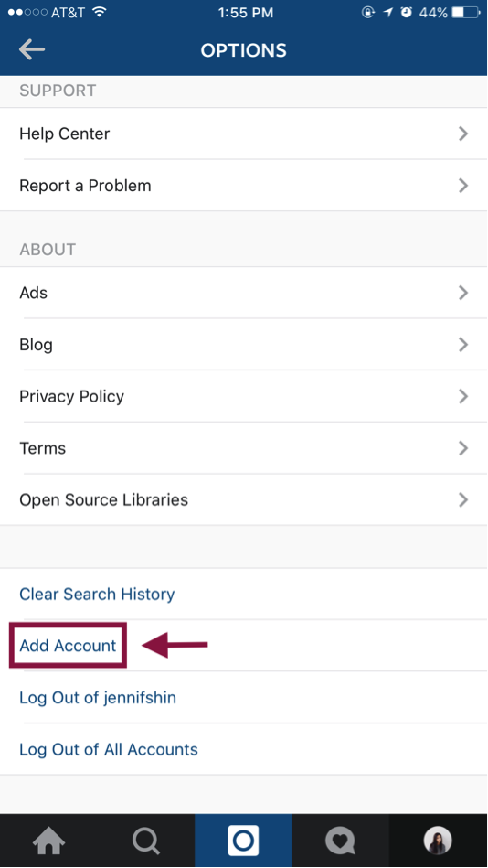Expand Report a Problem chevron
This screenshot has height=868, width=488.
(463, 186)
